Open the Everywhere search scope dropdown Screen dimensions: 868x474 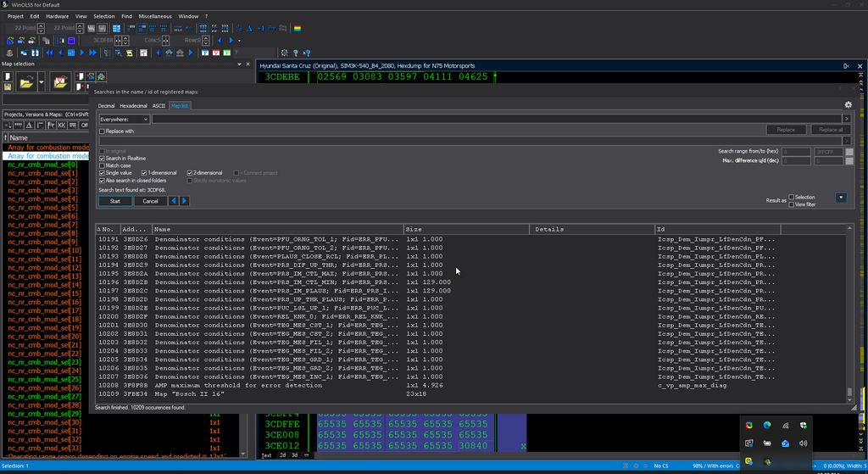124,120
